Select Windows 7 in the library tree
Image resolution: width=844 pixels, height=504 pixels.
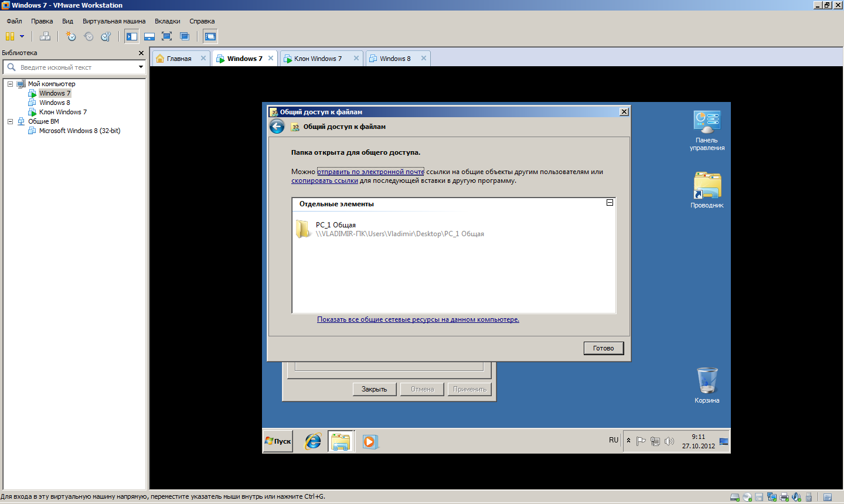coord(55,93)
